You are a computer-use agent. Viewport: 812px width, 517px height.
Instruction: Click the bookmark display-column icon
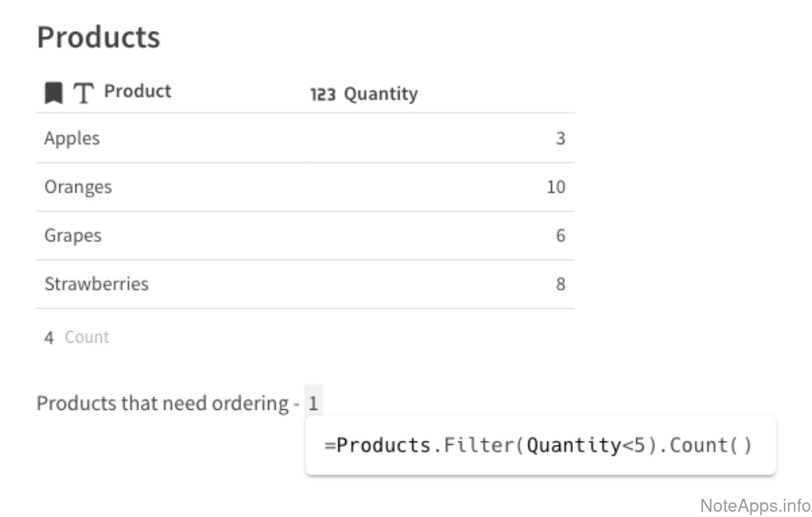click(54, 93)
